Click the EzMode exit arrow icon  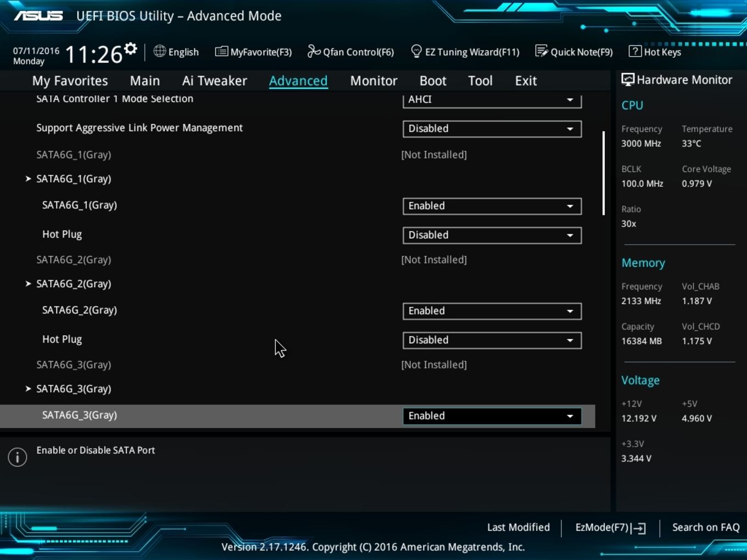[x=639, y=528]
